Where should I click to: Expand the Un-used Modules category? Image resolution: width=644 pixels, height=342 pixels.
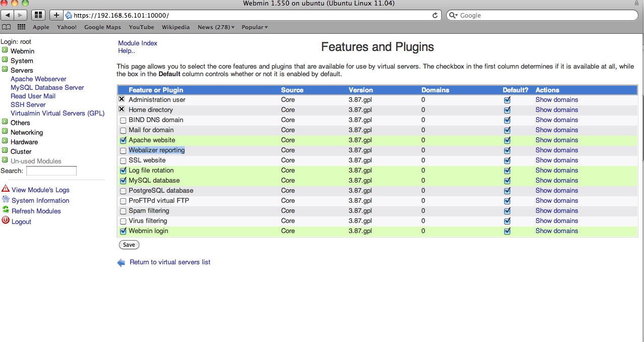[x=5, y=160]
